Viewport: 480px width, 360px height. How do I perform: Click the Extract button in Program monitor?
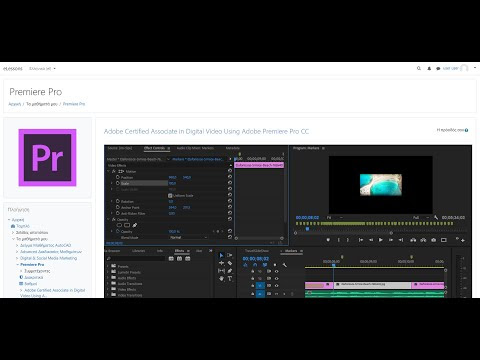coord(423,240)
